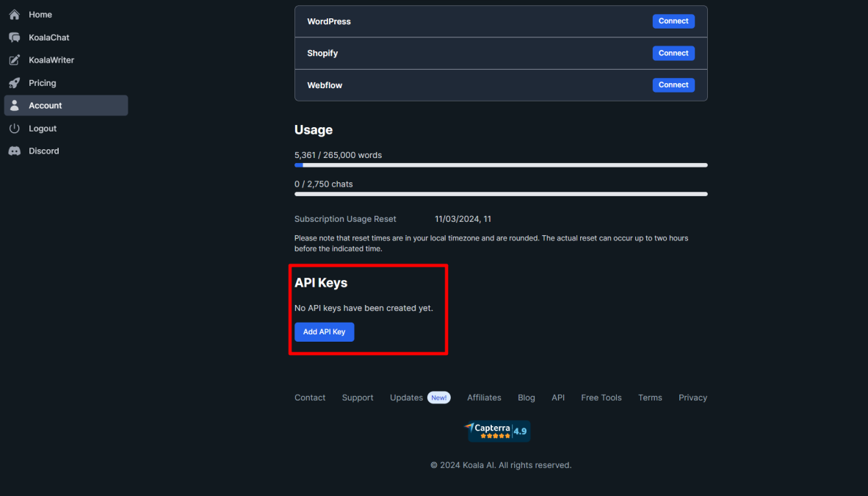Viewport: 868px width, 496px height.
Task: Add a new API Key
Action: (324, 331)
